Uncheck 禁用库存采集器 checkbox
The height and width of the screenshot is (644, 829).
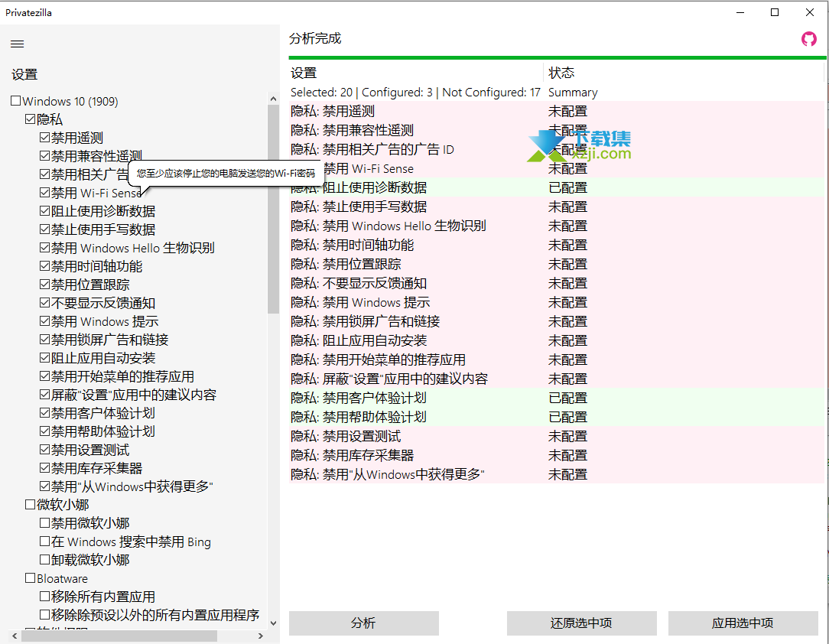[x=45, y=468]
